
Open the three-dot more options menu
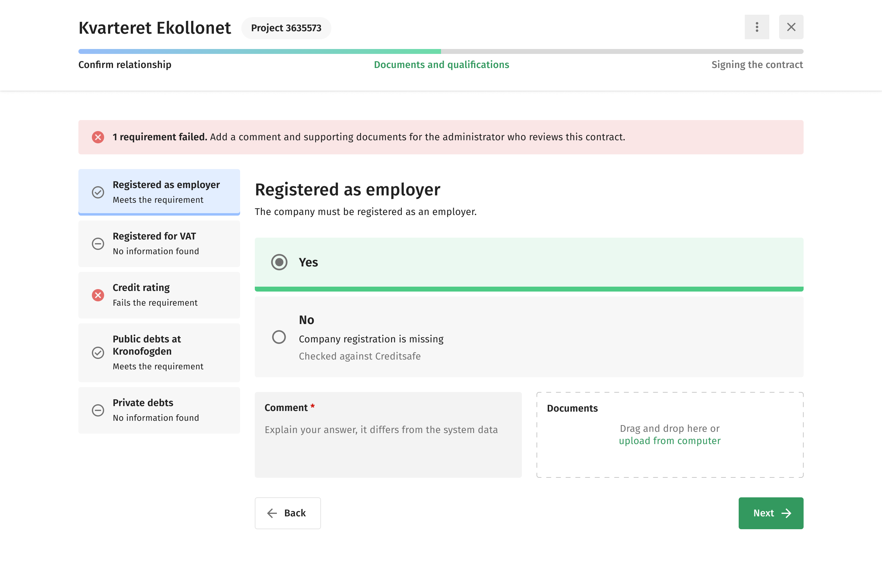coord(757,27)
